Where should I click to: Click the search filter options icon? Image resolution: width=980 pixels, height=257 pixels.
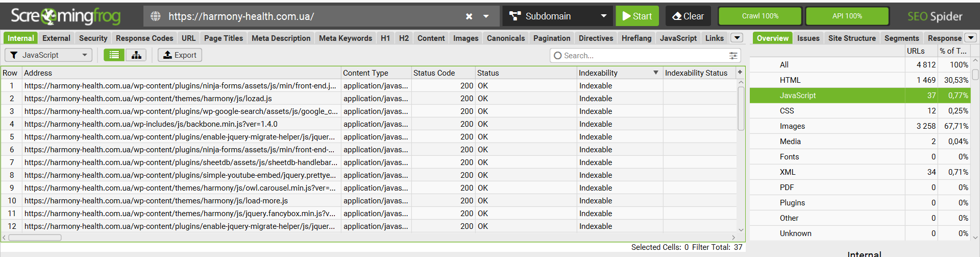(733, 56)
